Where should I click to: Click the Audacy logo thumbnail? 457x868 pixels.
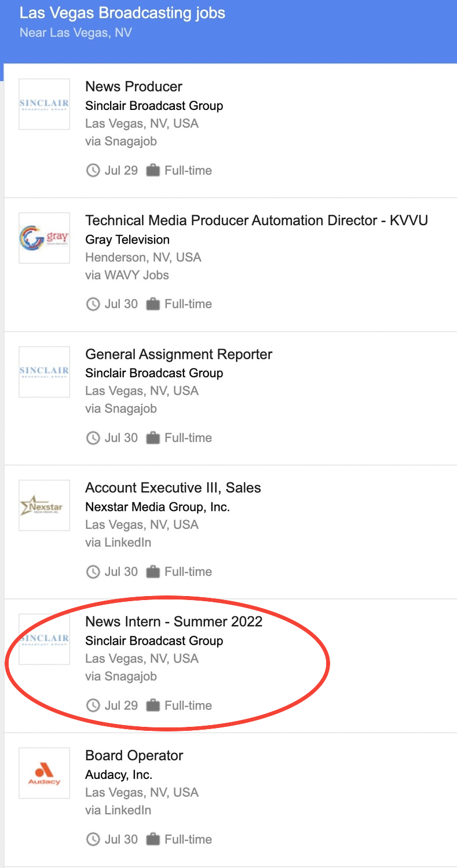pyautogui.click(x=45, y=773)
